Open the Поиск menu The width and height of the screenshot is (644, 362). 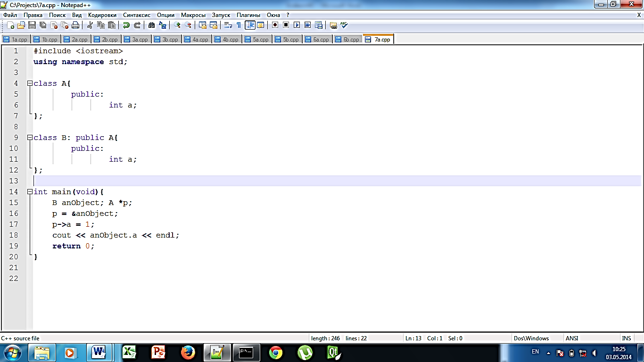coord(58,15)
